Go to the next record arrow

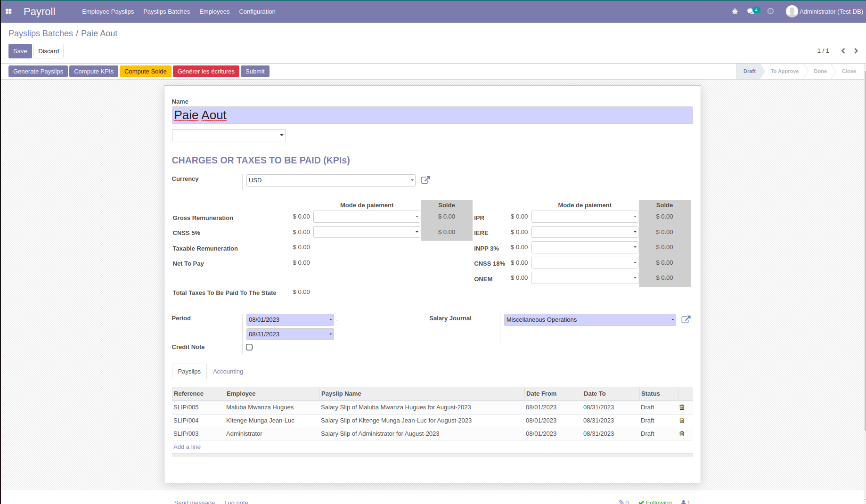point(856,51)
